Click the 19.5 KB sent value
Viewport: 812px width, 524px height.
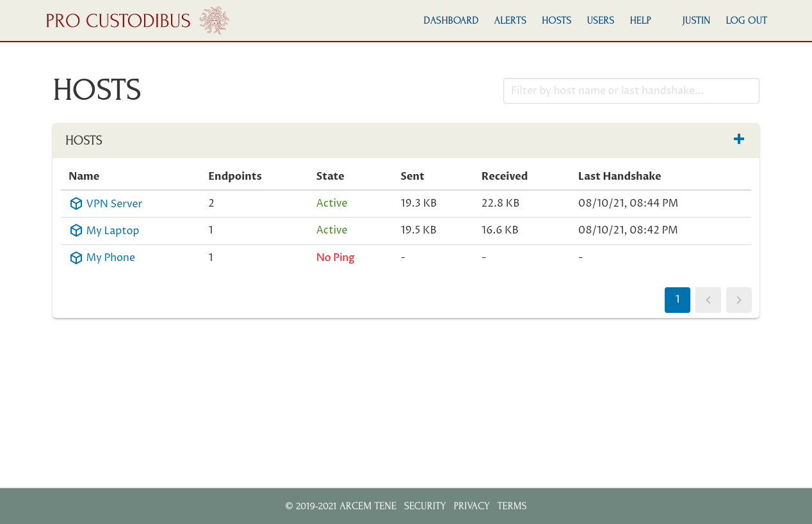[x=419, y=230]
